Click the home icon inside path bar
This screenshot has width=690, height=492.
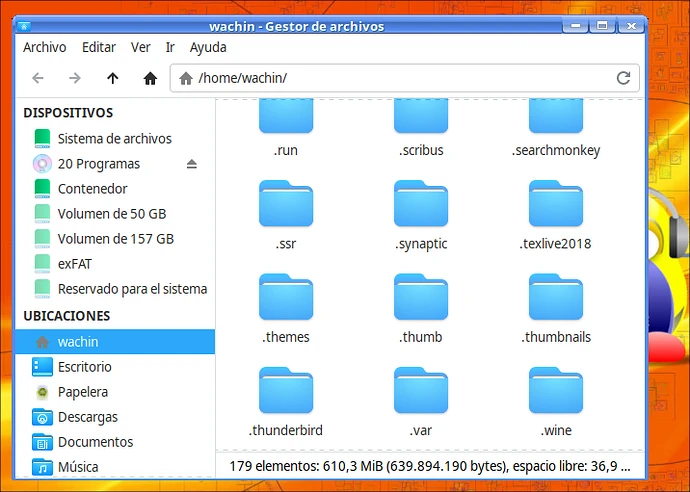186,78
